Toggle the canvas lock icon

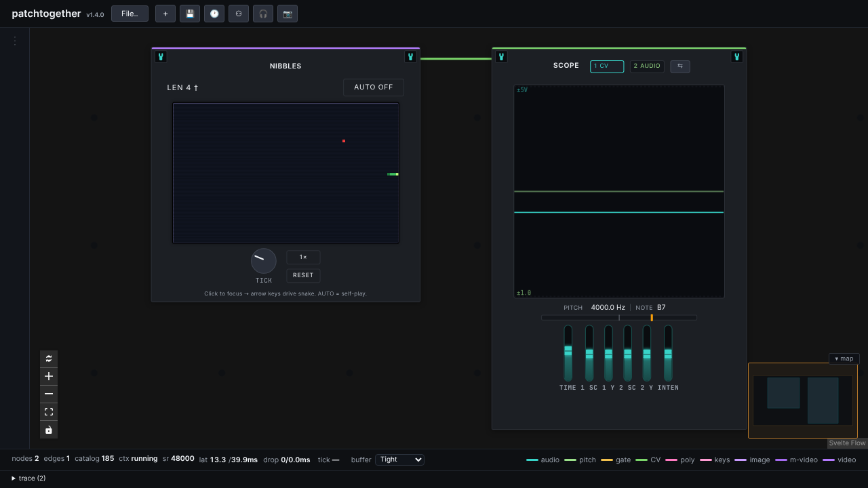click(49, 430)
